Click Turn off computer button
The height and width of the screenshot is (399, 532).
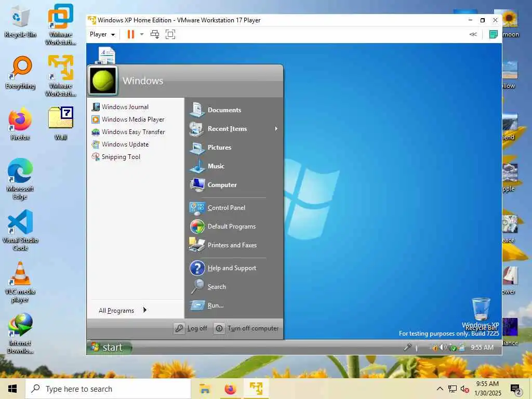247,328
